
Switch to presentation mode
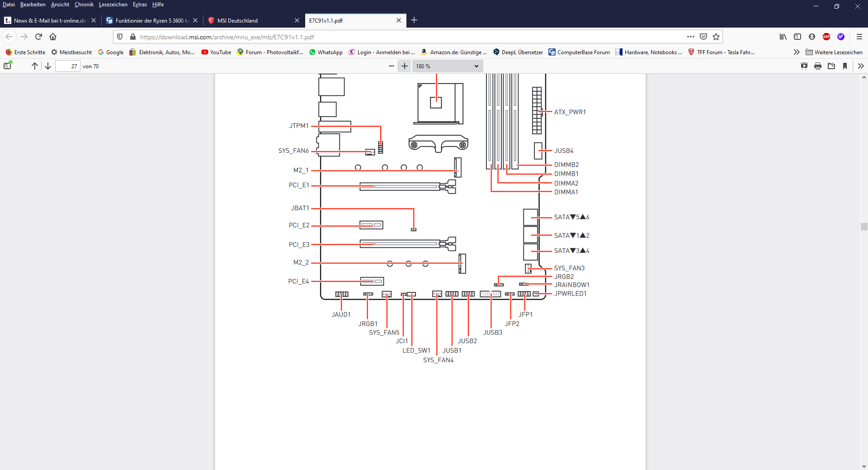804,66
